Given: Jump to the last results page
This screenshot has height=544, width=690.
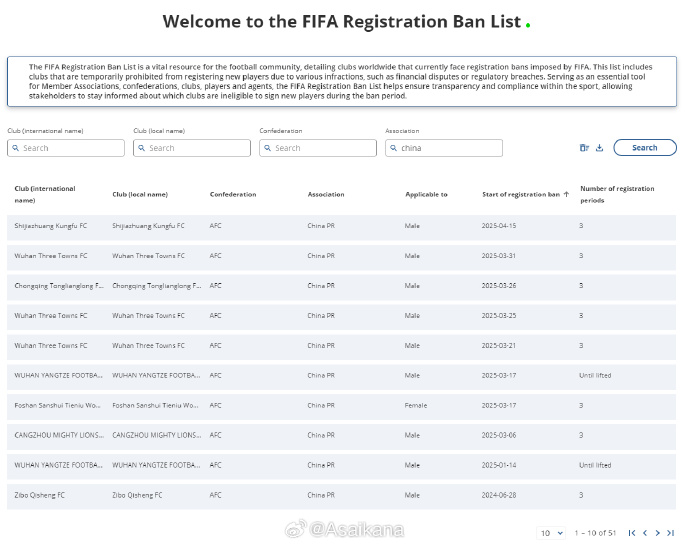Looking at the screenshot, I should 670,533.
